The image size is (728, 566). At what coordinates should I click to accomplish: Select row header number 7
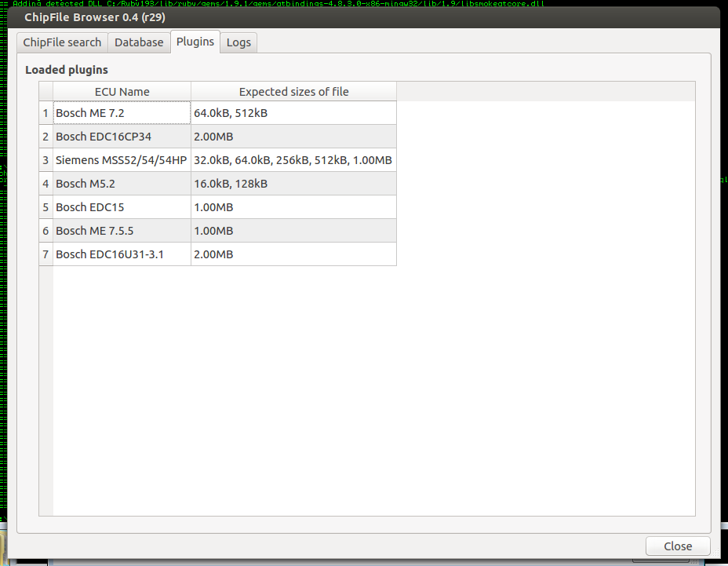46,254
